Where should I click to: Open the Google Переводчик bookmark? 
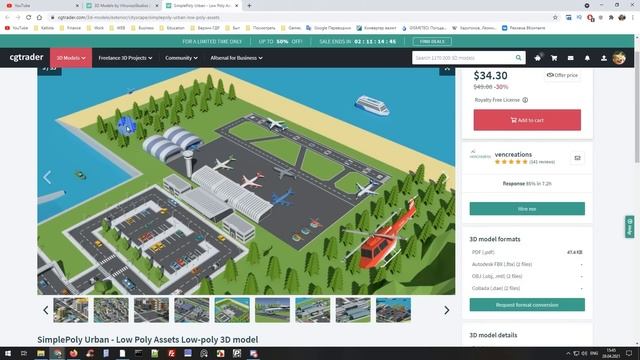tap(329, 28)
